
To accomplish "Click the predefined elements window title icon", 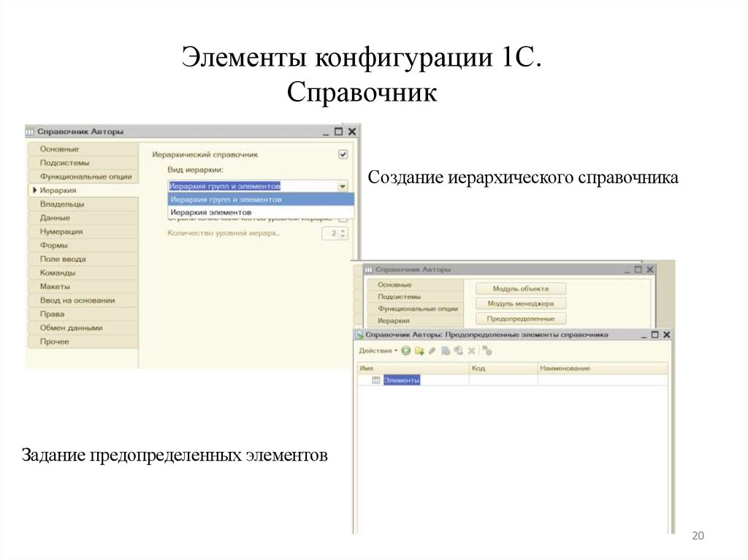I will point(359,335).
